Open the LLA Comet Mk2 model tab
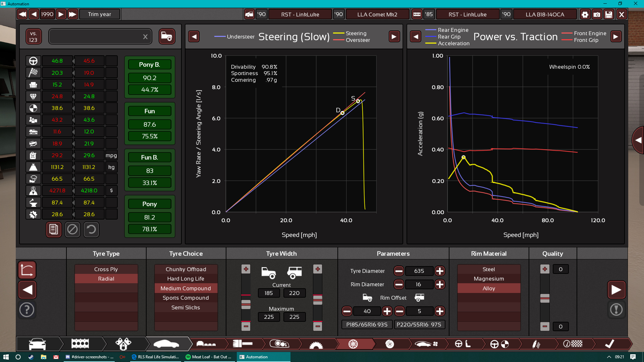The width and height of the screenshot is (644, 362). tap(377, 14)
